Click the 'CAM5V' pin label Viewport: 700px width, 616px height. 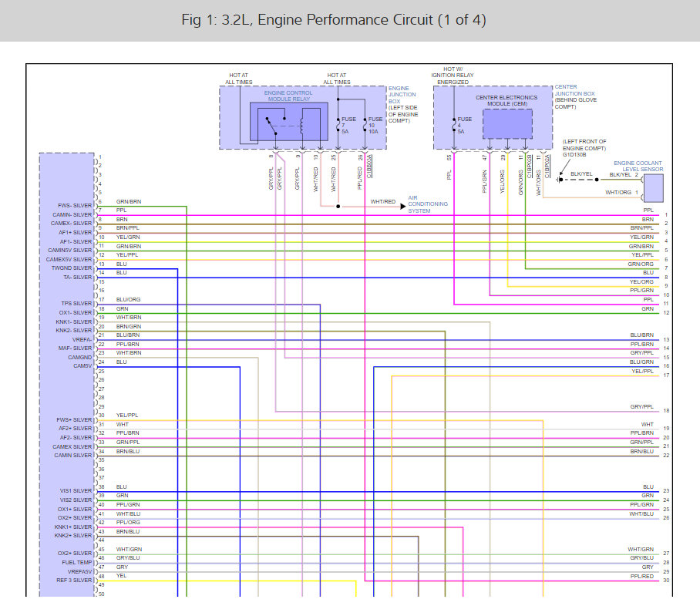(82, 366)
